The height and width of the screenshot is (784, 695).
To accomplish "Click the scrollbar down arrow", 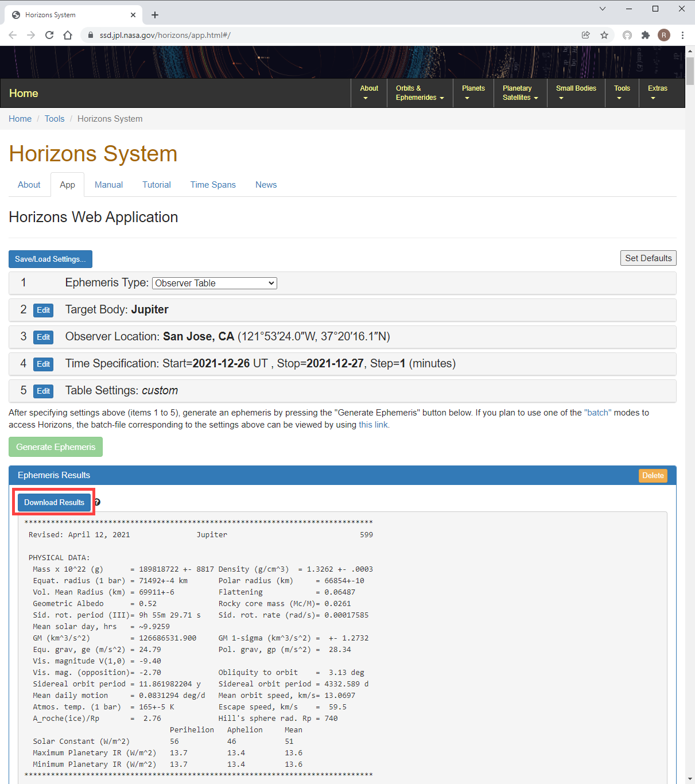I will 690,779.
